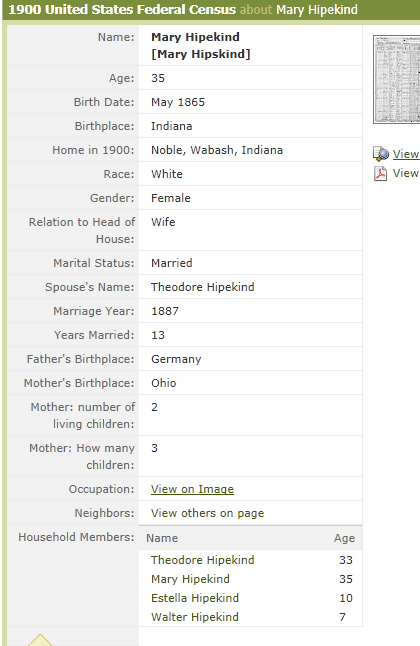Image resolution: width=420 pixels, height=646 pixels.
Task: Click the Theodore Hipekind spouse name value
Action: [202, 287]
